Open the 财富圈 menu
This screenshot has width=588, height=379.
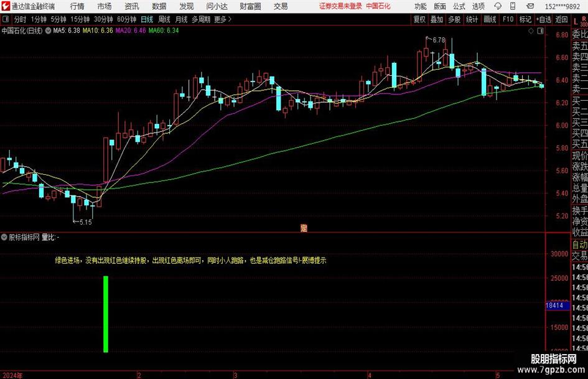250,6
